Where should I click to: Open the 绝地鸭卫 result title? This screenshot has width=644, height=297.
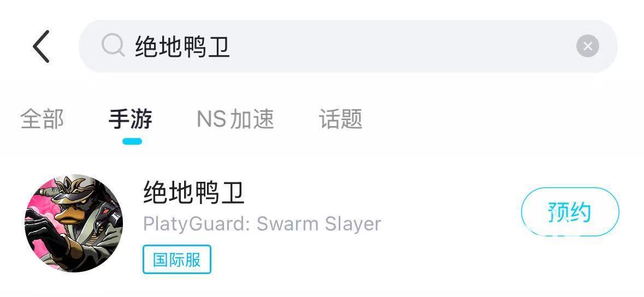tap(194, 193)
